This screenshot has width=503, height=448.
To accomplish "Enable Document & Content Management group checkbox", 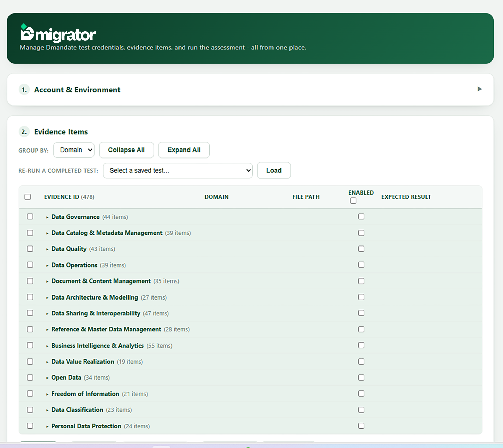I will click(361, 281).
